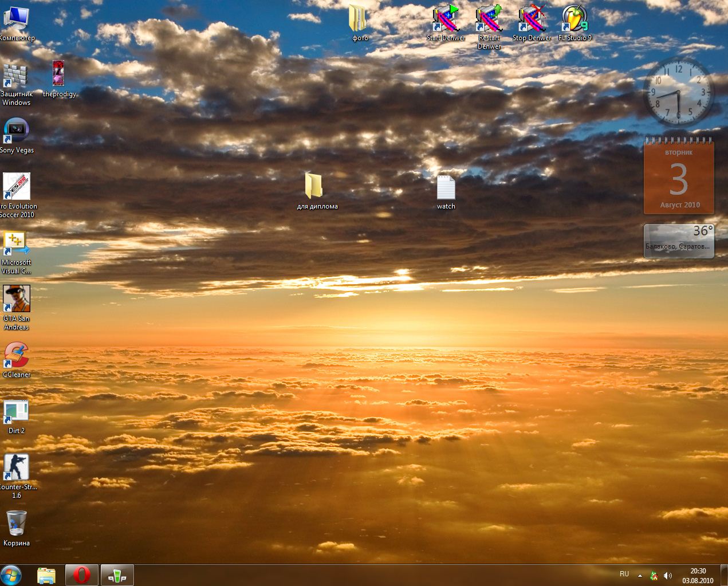The width and height of the screenshot is (728, 586).
Task: Select the CCleaner desktop shortcut
Action: 17,355
